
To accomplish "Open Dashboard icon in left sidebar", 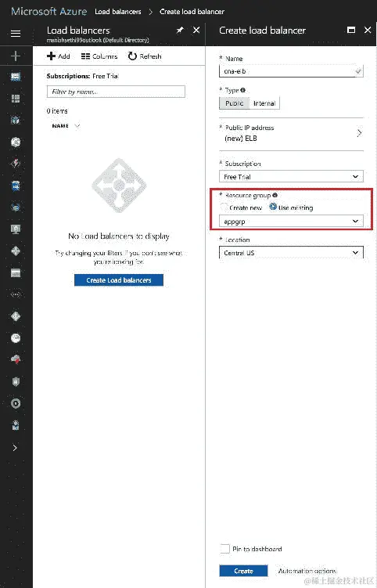I will point(16,77).
